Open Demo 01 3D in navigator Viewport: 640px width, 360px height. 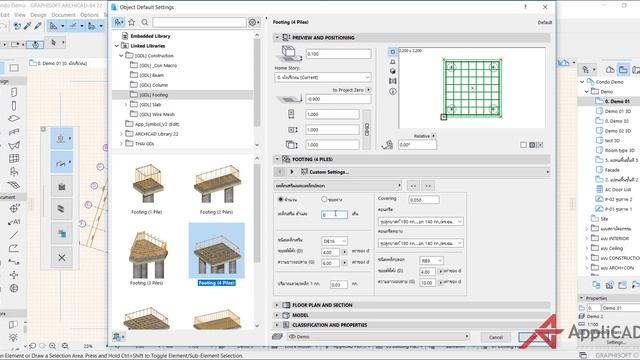[618, 111]
